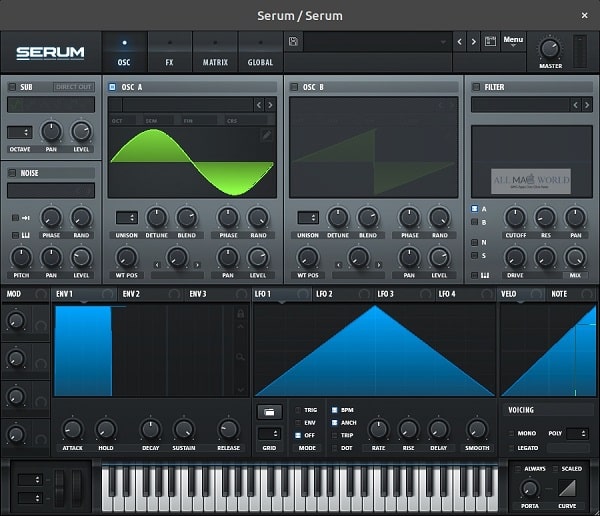
Task: Enable OSC B
Action: [x=294, y=87]
